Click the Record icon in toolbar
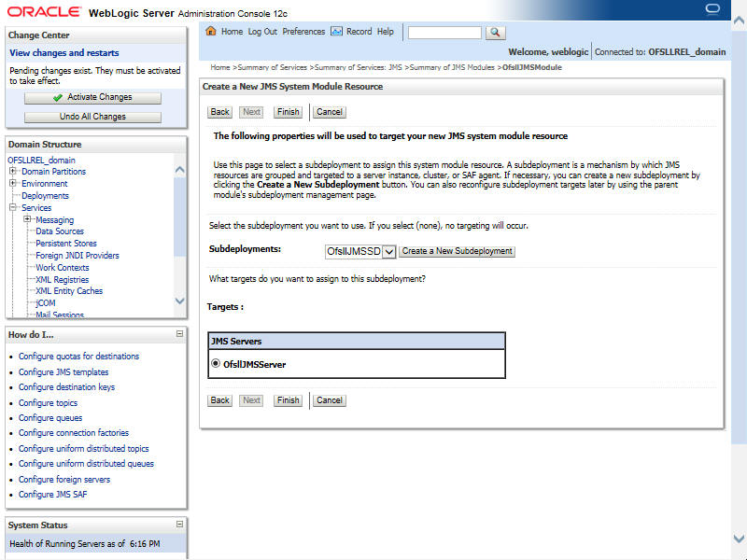Viewport: 747px width, 560px height. click(336, 31)
